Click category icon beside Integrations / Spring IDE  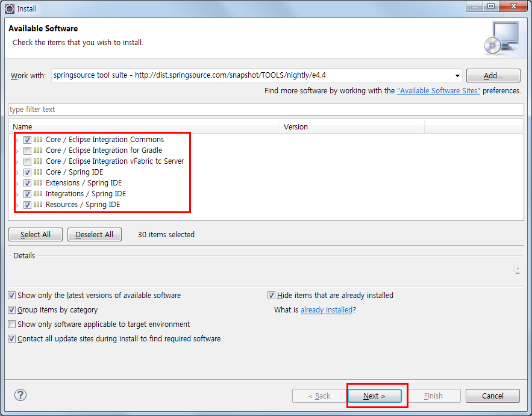[38, 194]
